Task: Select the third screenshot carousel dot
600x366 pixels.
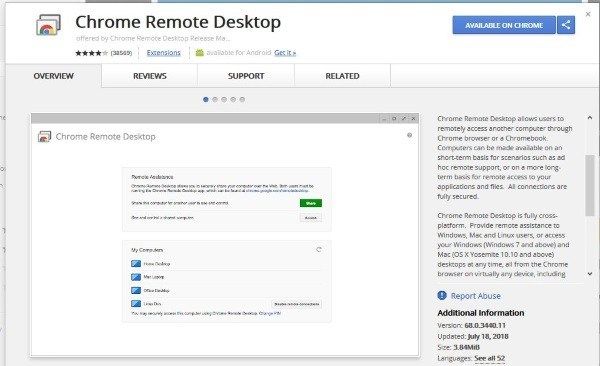Action: point(224,100)
